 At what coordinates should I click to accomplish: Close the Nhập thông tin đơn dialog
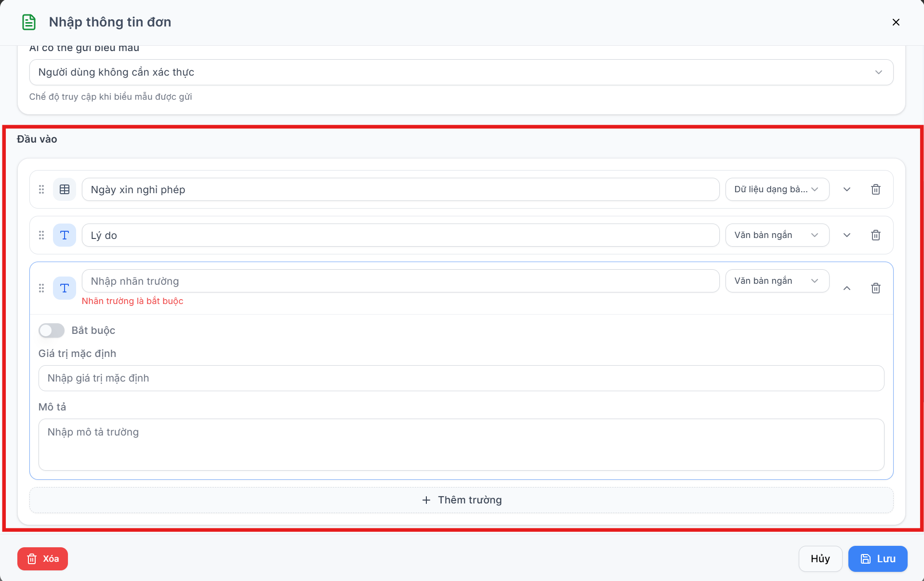[896, 22]
